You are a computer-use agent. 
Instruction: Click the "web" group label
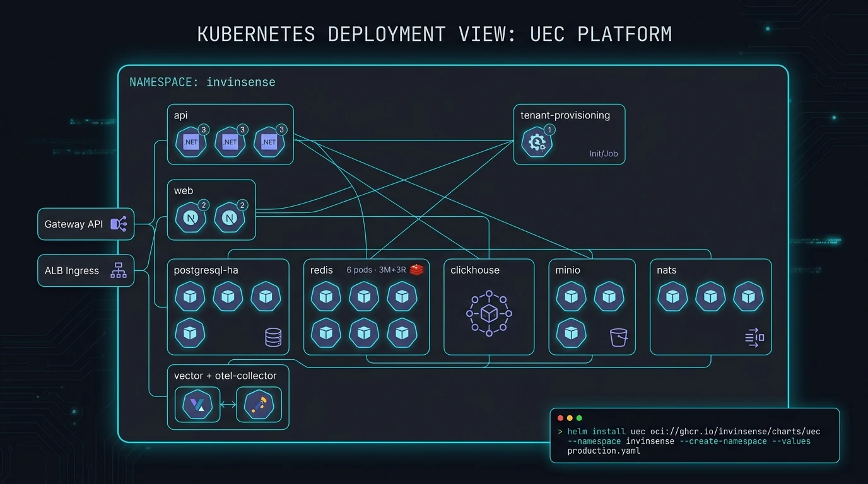184,191
